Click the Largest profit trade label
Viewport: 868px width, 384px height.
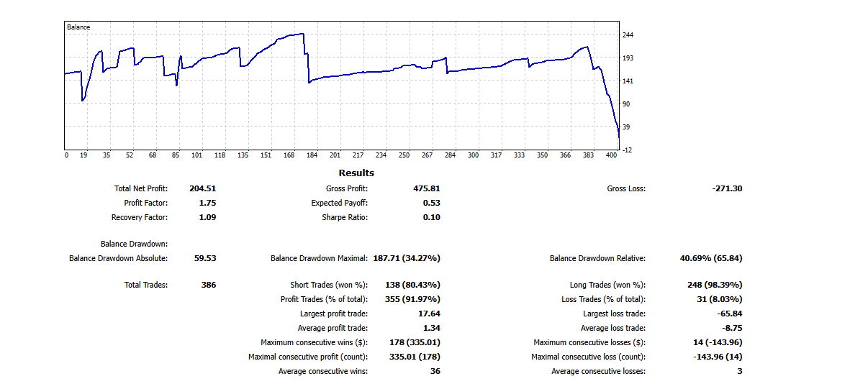tap(334, 314)
